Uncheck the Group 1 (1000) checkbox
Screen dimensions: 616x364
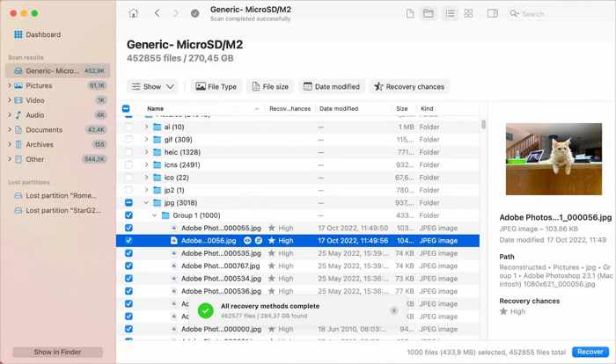coord(128,215)
